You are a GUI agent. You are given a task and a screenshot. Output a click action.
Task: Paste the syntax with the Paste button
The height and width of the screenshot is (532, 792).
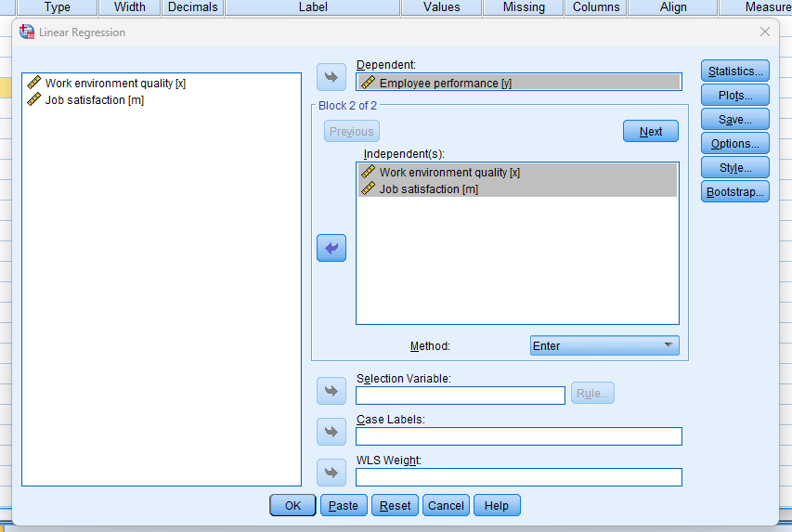(x=344, y=506)
